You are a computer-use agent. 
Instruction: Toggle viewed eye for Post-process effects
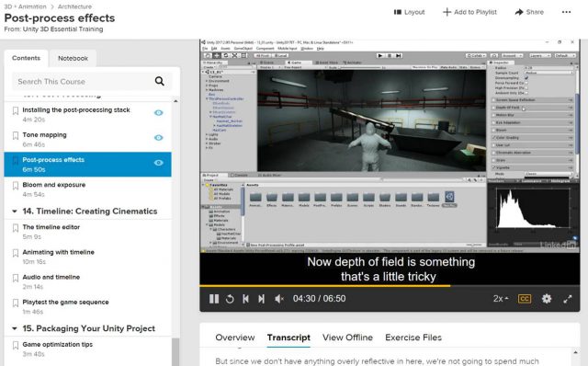159,163
